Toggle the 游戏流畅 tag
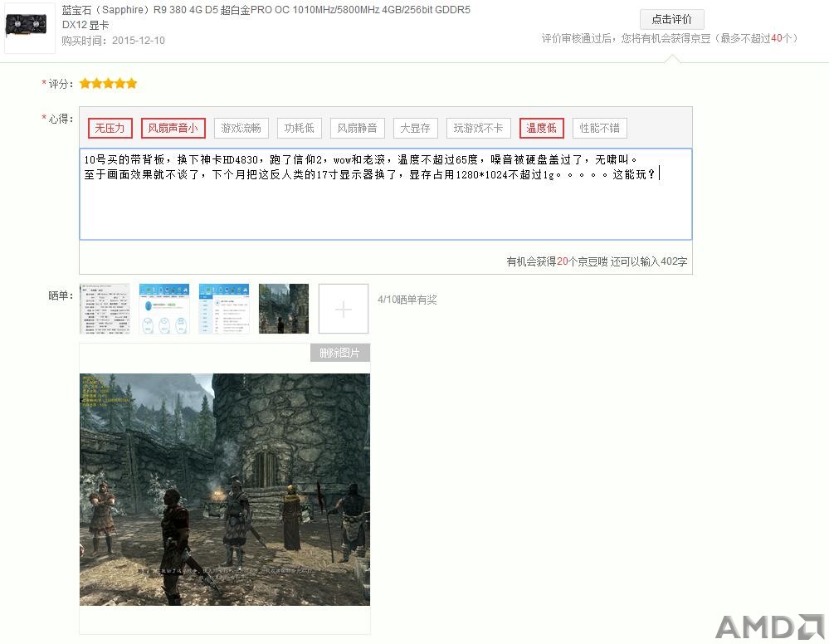 [x=241, y=128]
